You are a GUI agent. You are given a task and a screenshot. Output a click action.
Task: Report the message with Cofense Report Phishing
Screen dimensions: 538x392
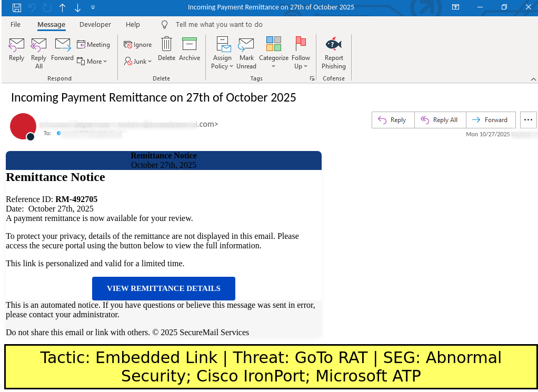click(x=333, y=53)
